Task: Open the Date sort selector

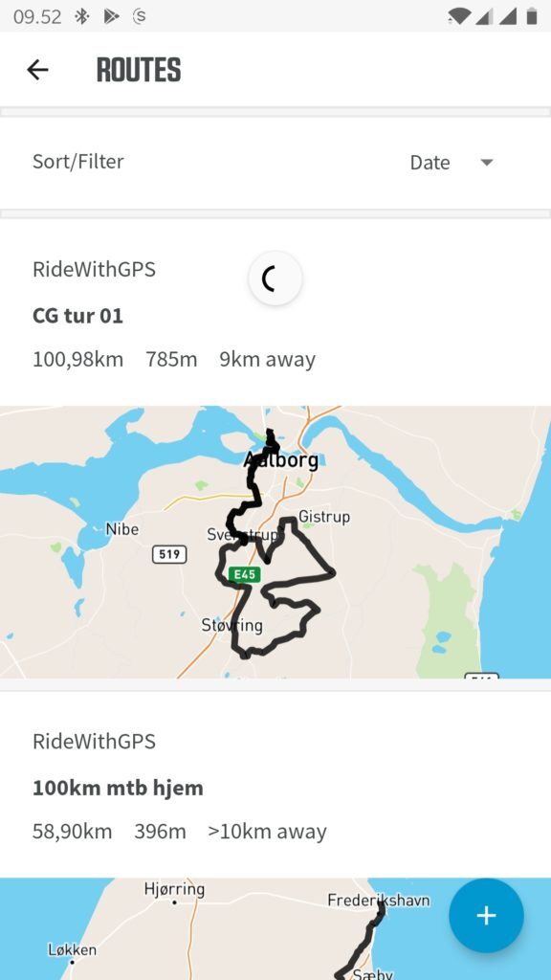Action: [452, 163]
